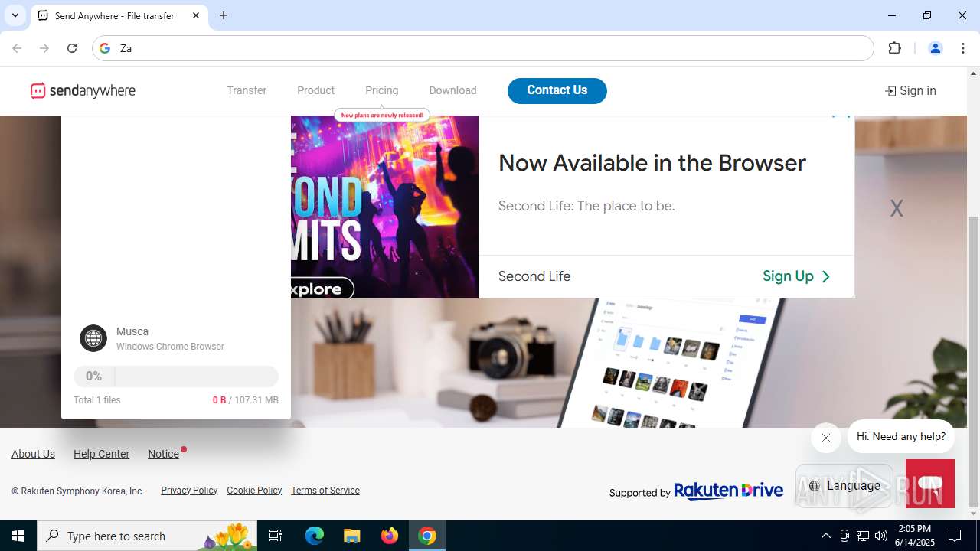Reload the page
The image size is (980, 551).
[72, 48]
